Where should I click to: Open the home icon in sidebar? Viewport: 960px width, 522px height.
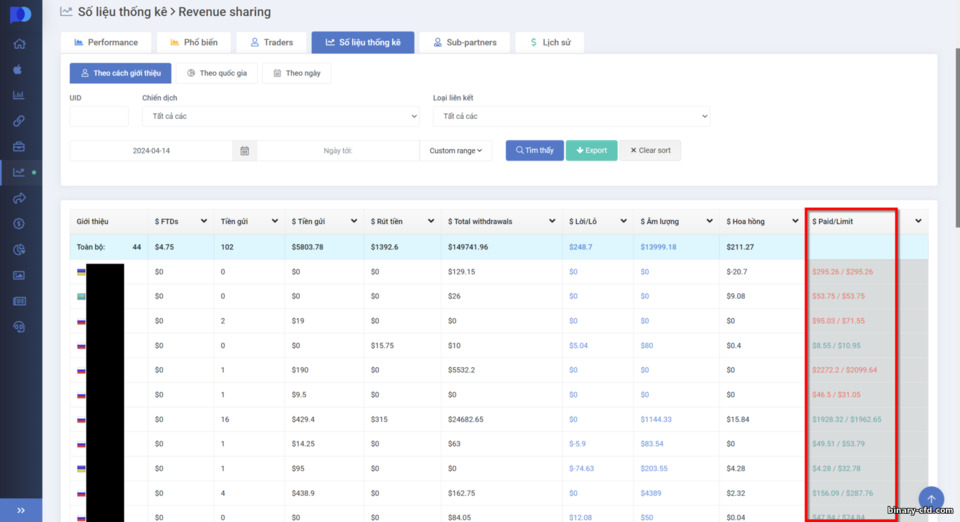[20, 43]
